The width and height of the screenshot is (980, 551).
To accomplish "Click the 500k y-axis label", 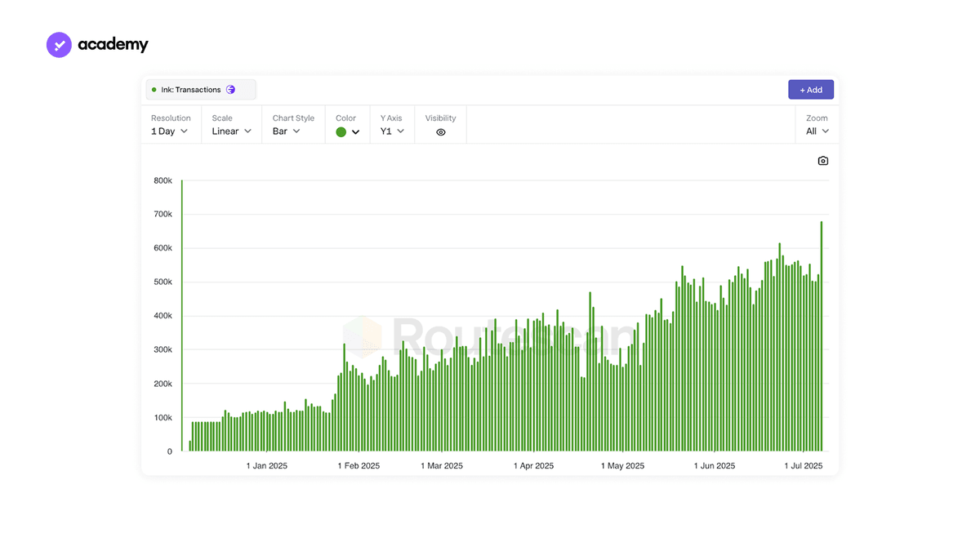I will click(163, 282).
